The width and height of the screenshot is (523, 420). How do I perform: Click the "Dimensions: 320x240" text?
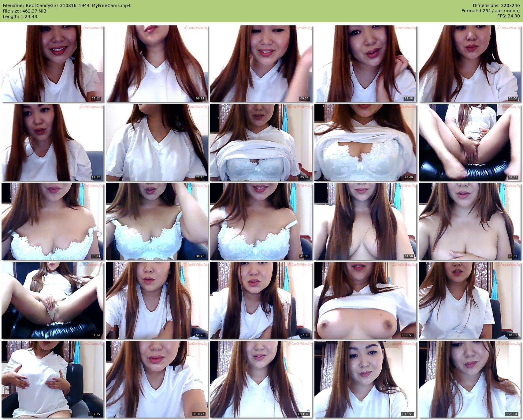(496, 6)
